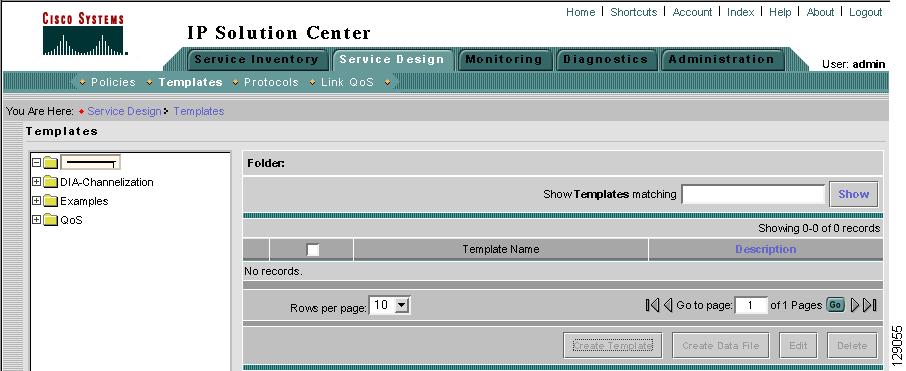Click Service Design breadcrumb link

(124, 112)
